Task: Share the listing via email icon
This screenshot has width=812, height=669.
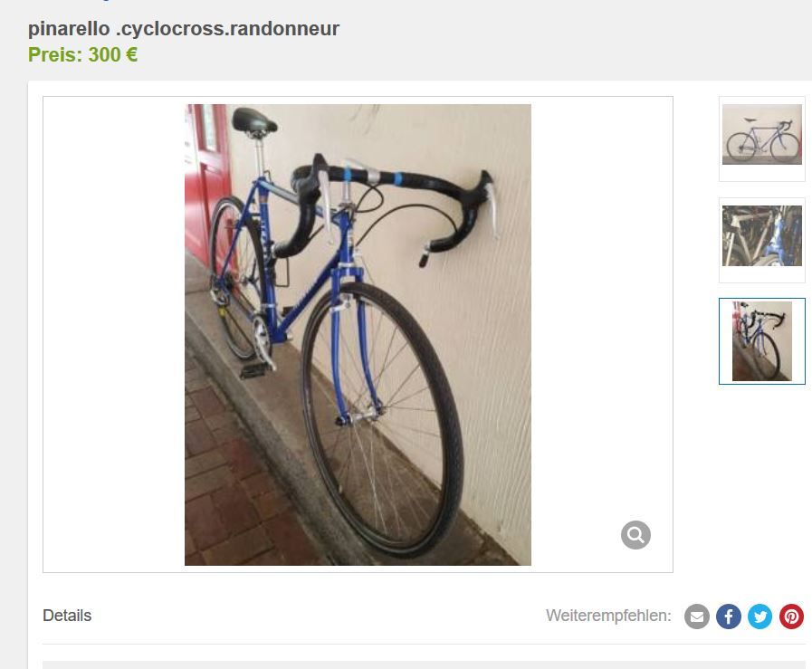Action: click(696, 616)
